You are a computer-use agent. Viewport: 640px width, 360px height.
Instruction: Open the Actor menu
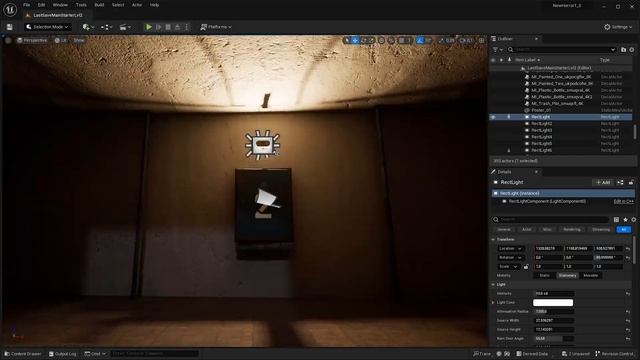pos(137,5)
